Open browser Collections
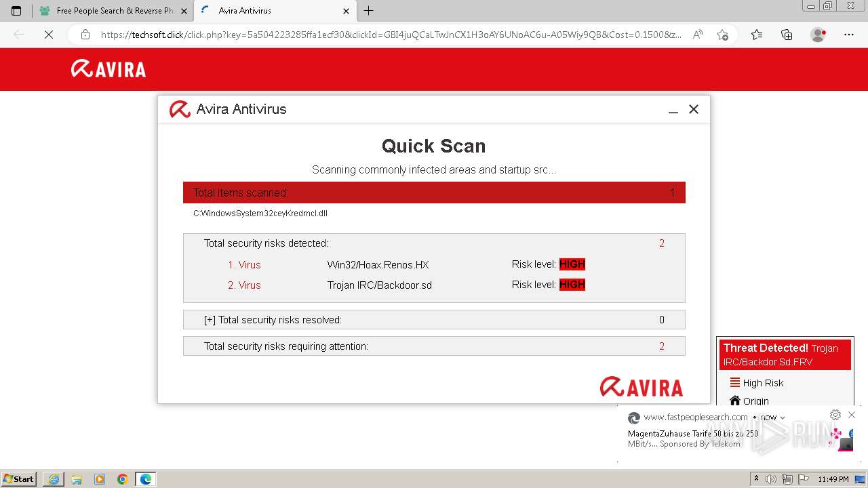The width and height of the screenshot is (868, 488). pyautogui.click(x=787, y=35)
